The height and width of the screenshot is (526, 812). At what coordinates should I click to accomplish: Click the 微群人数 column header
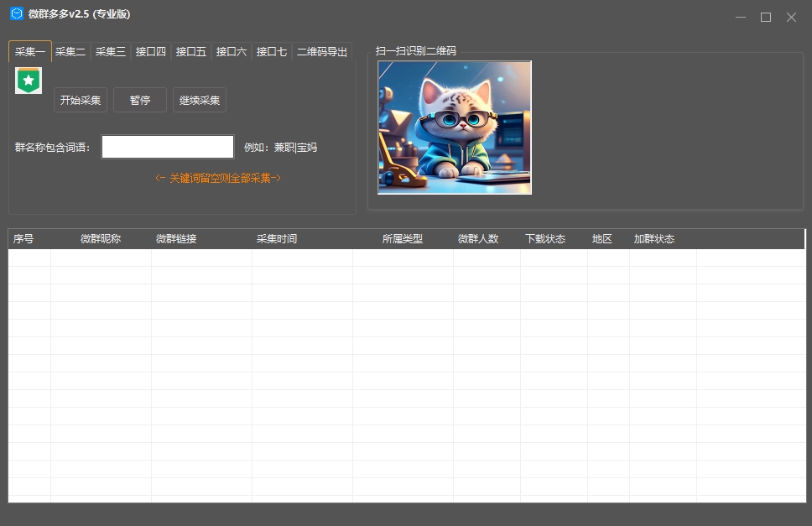point(478,238)
